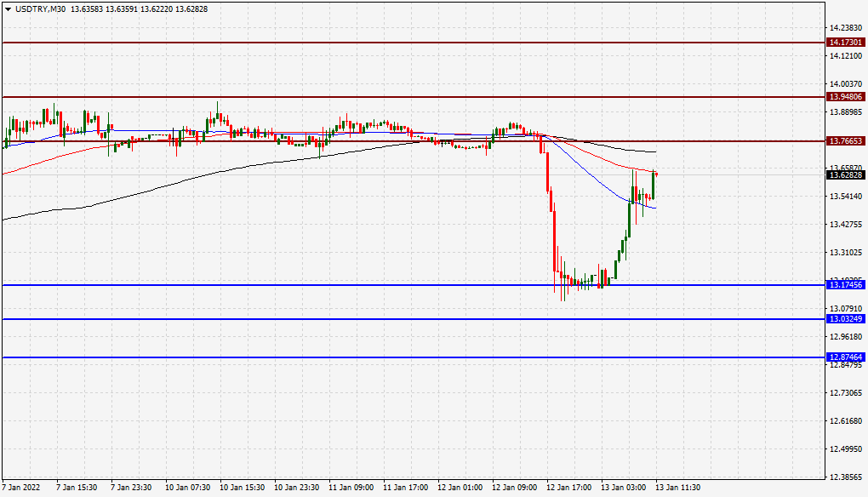Click the 7 Jan 23:30 time label
This screenshot has width=868, height=497.
131,488
